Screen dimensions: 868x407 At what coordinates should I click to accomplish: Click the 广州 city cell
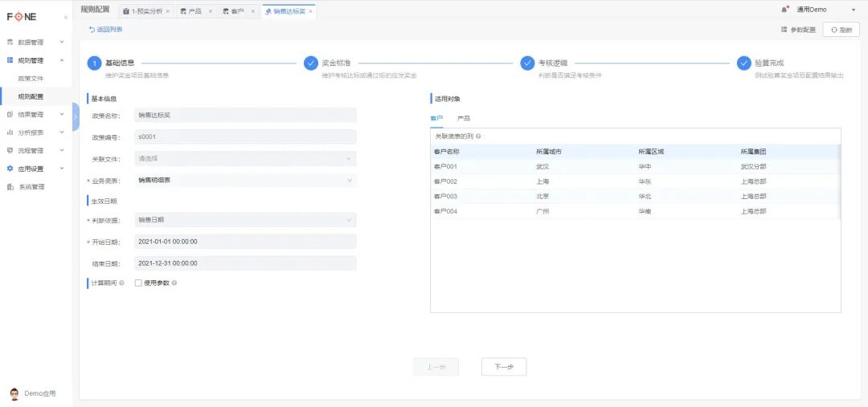click(x=542, y=211)
